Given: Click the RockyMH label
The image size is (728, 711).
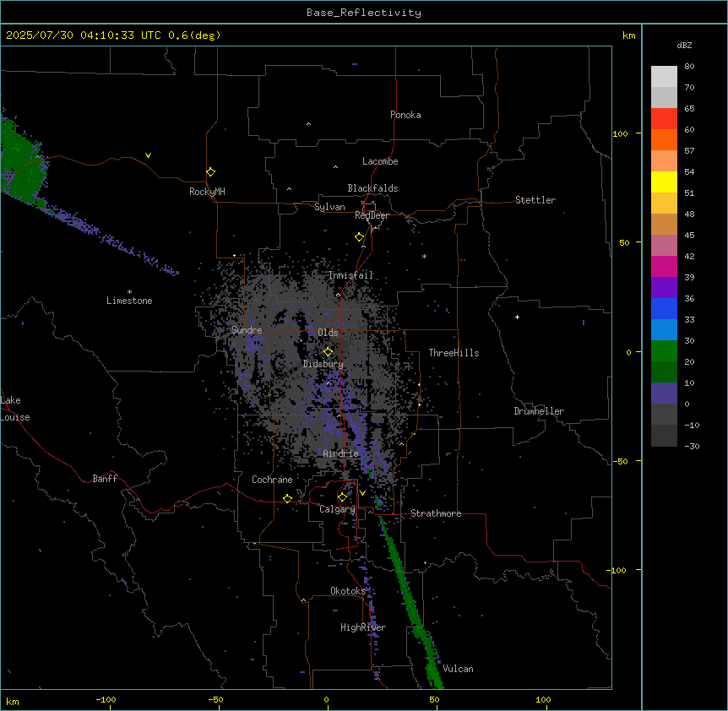Looking at the screenshot, I should click(207, 192).
